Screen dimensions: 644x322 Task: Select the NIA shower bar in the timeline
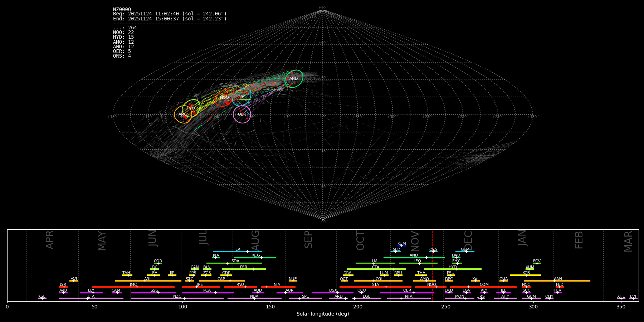click(x=278, y=287)
